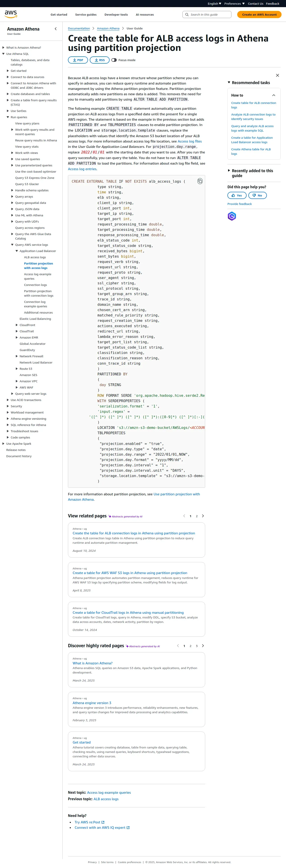Open the AI resources top menu
This screenshot has height=868, width=286.
coord(145,14)
